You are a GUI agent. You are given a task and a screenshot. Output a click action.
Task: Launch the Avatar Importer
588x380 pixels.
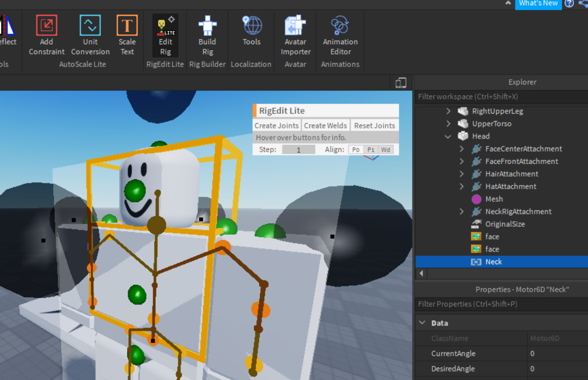click(296, 35)
